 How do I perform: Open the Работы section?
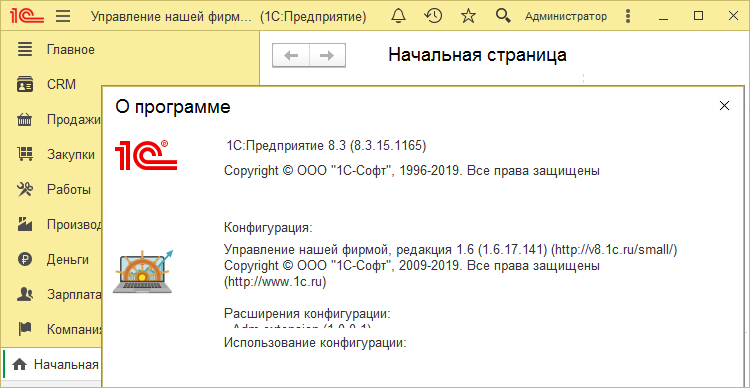point(69,190)
